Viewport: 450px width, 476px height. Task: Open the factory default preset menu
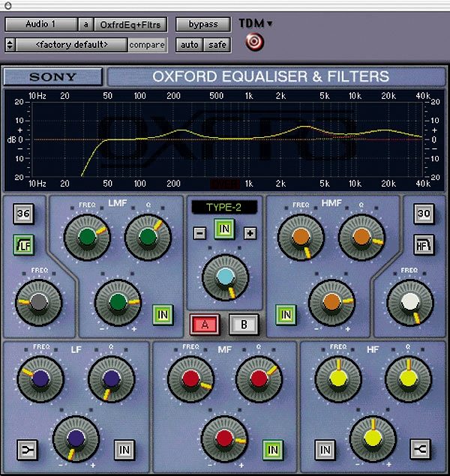[72, 45]
